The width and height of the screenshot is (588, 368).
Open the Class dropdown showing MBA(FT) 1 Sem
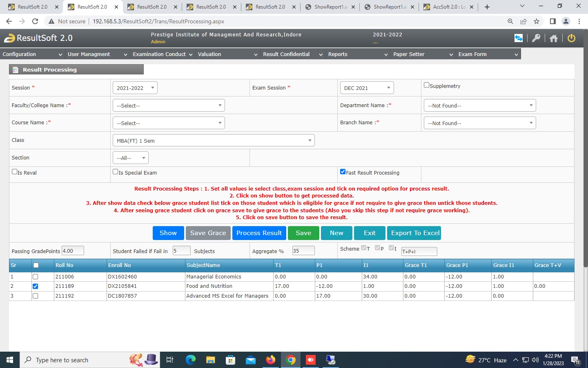click(213, 141)
